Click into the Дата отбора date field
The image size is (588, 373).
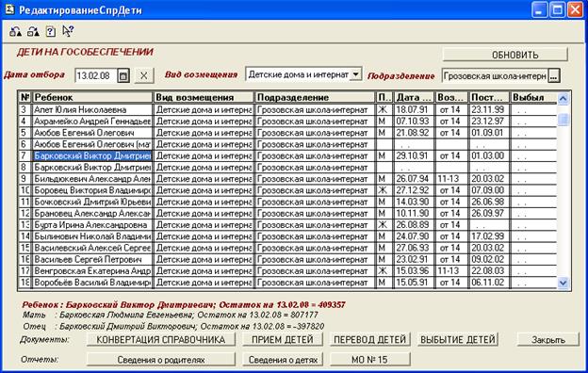pyautogui.click(x=96, y=75)
